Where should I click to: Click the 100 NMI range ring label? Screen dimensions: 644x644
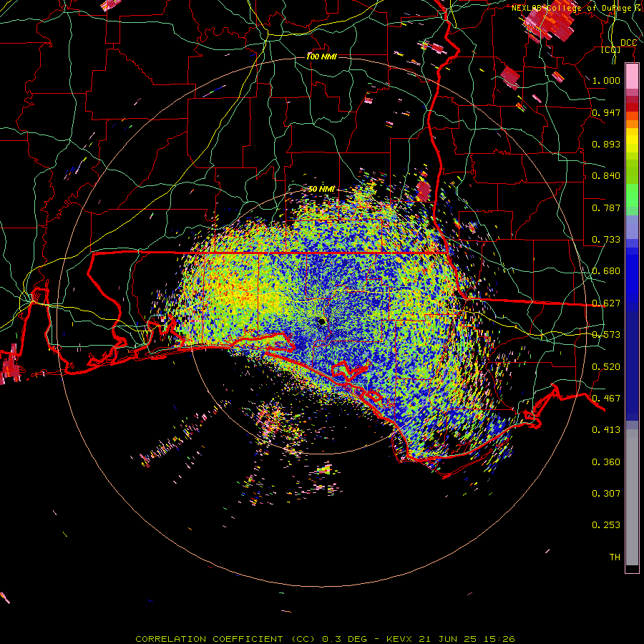[321, 57]
